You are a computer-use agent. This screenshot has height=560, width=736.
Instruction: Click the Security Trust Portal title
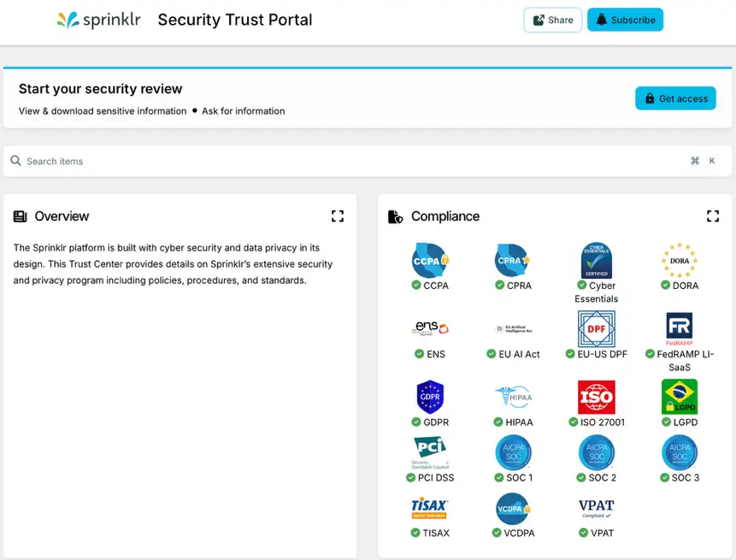(x=235, y=20)
